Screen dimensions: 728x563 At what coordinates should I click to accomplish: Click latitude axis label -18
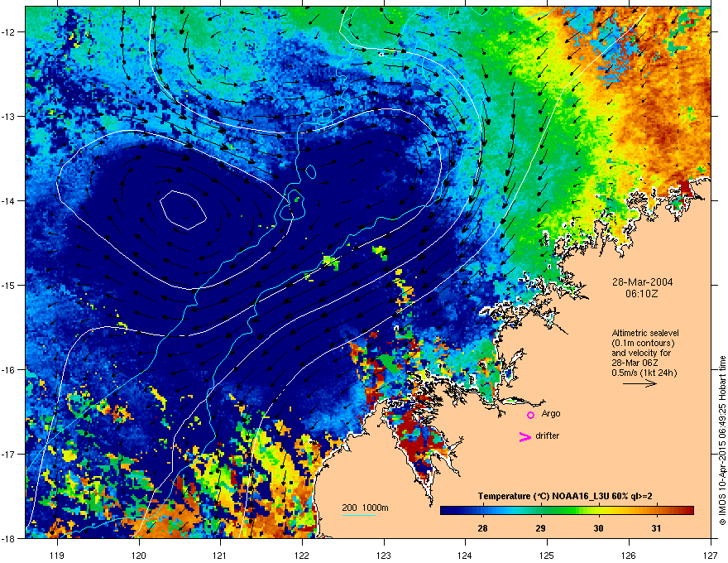click(x=9, y=538)
